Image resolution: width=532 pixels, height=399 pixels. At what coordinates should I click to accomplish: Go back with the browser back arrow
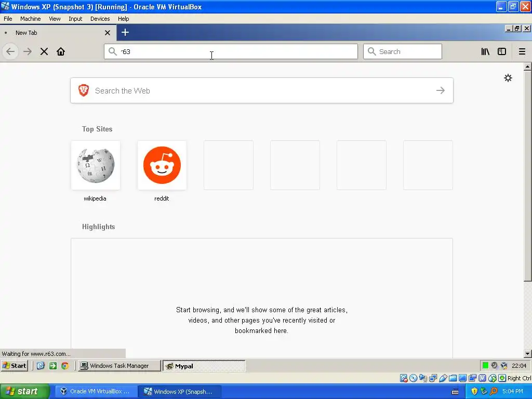(10, 51)
